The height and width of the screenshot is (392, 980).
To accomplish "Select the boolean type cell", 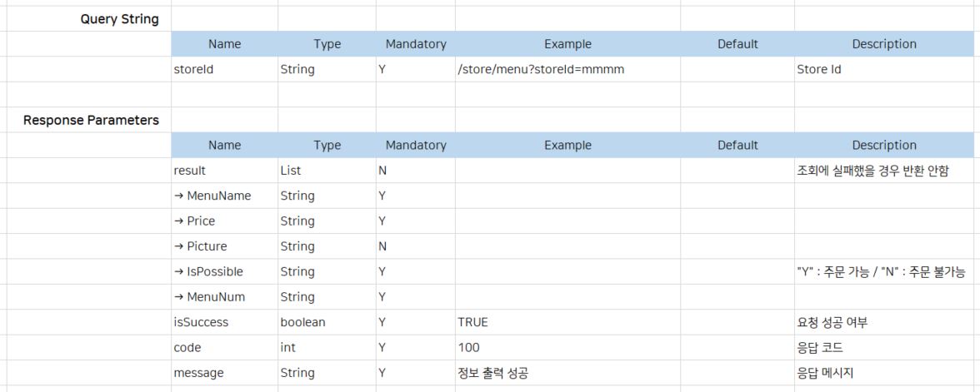I will coord(302,322).
